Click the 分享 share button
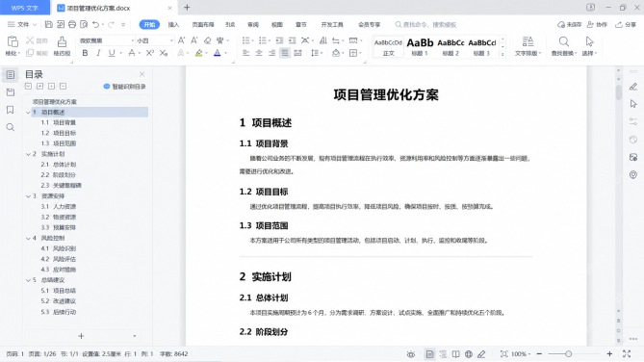The width and height of the screenshot is (644, 362). point(626,25)
